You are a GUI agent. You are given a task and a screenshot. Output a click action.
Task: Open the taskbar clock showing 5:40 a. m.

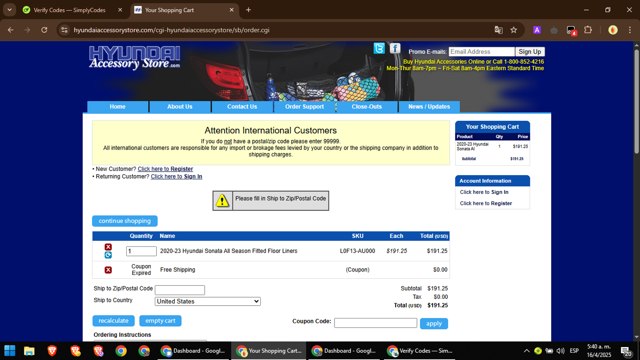[599, 351]
